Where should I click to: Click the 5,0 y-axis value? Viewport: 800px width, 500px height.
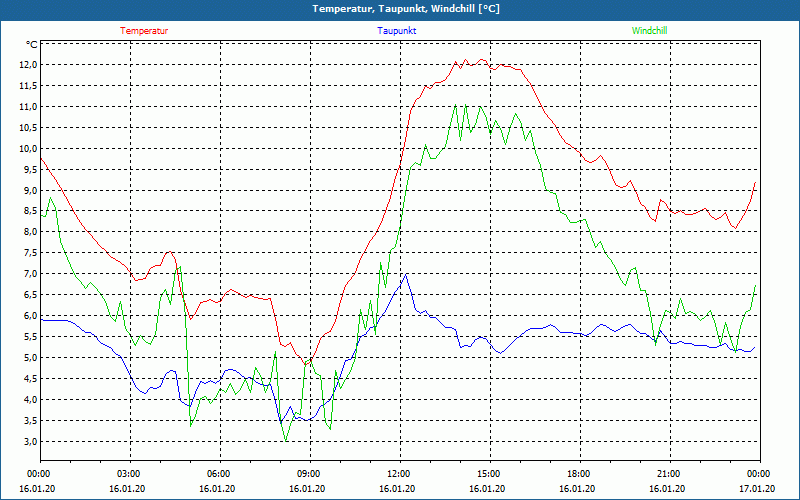(30, 358)
